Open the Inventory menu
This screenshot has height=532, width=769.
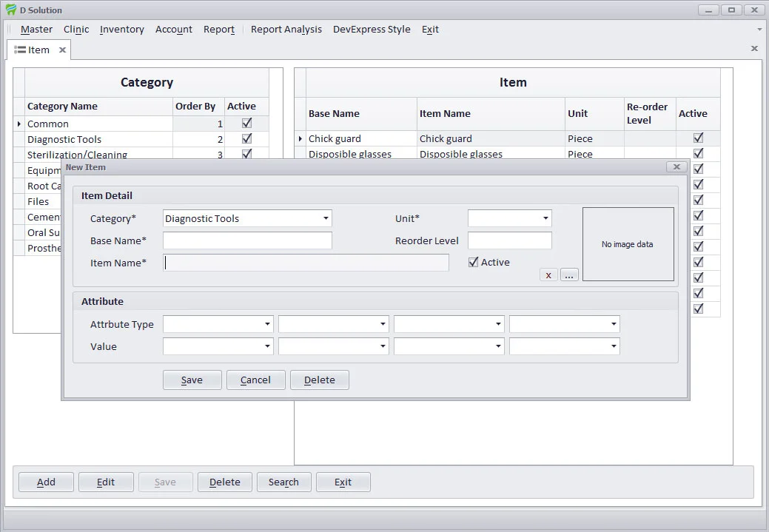click(x=121, y=30)
